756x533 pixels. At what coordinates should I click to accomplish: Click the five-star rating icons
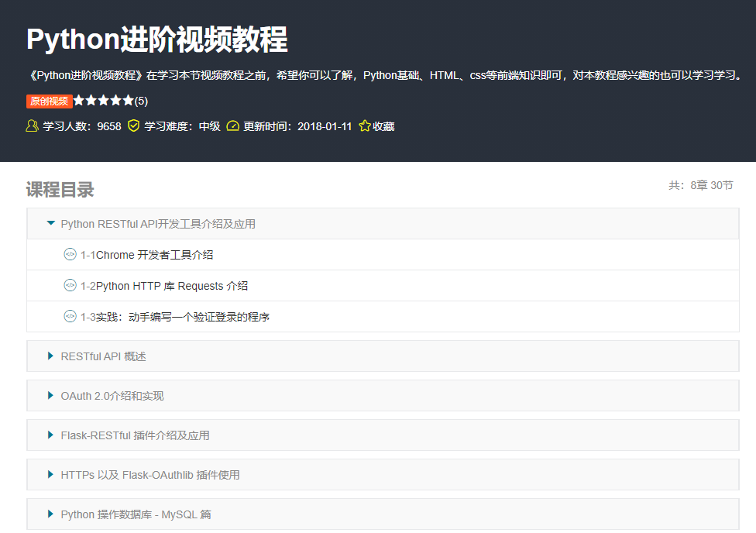pos(104,101)
